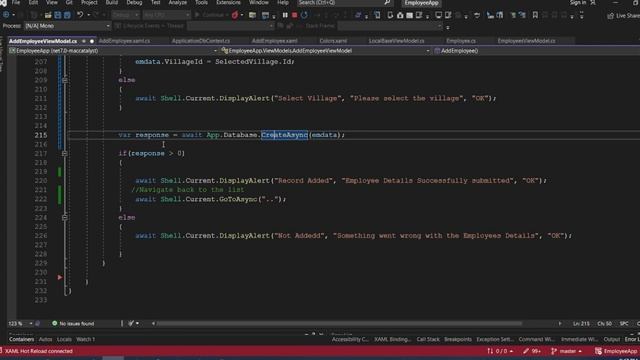This screenshot has width=640, height=360.
Task: Click the Navigate Backward icon
Action: point(6,15)
